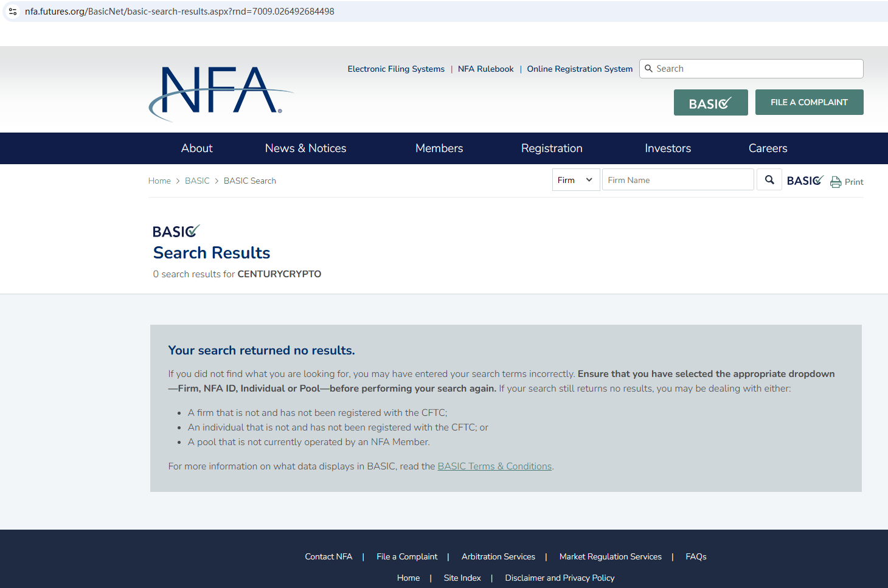Follow the Electronic Filing Systems link
Screen dimensions: 888x588
point(396,69)
